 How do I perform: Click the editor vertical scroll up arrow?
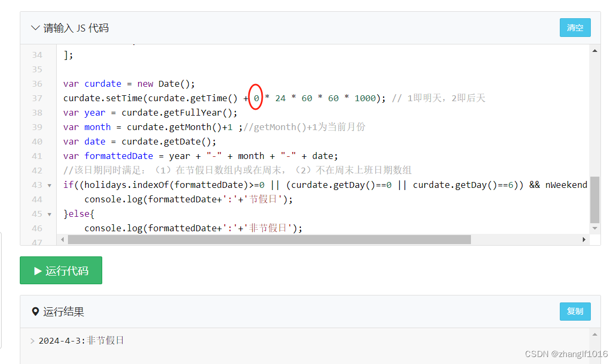pos(595,51)
